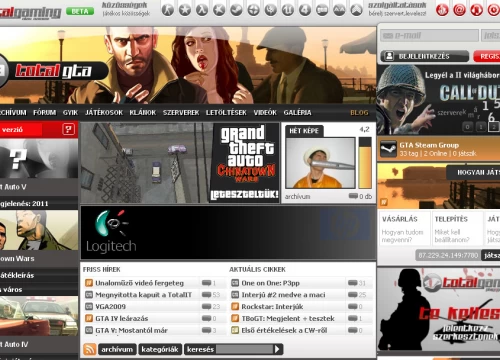Viewport: 500px width, 360px height.
Task: Click the question mark GTA V thumbnail
Action: [39, 159]
